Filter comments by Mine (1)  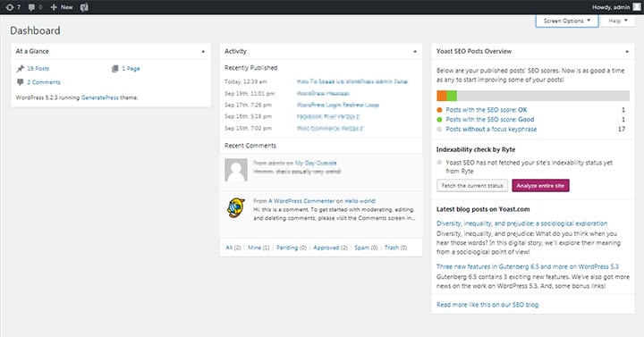tap(258, 248)
